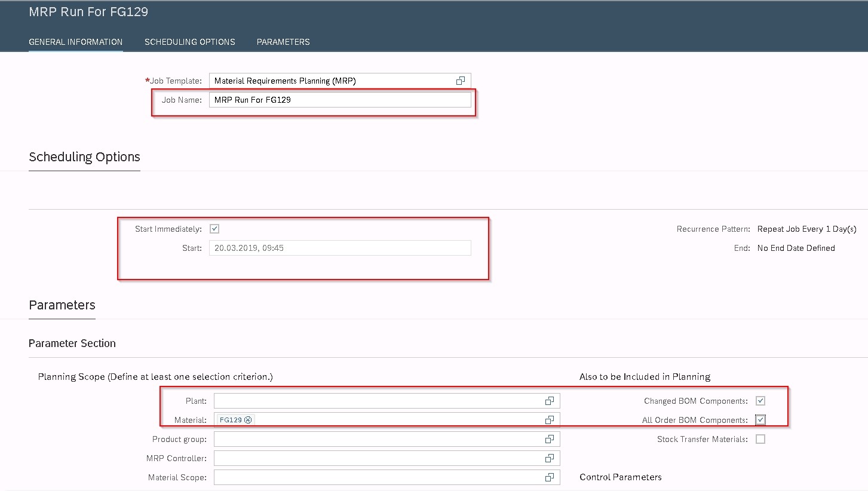Enable Stock Transfer Materials checkbox

click(x=760, y=439)
